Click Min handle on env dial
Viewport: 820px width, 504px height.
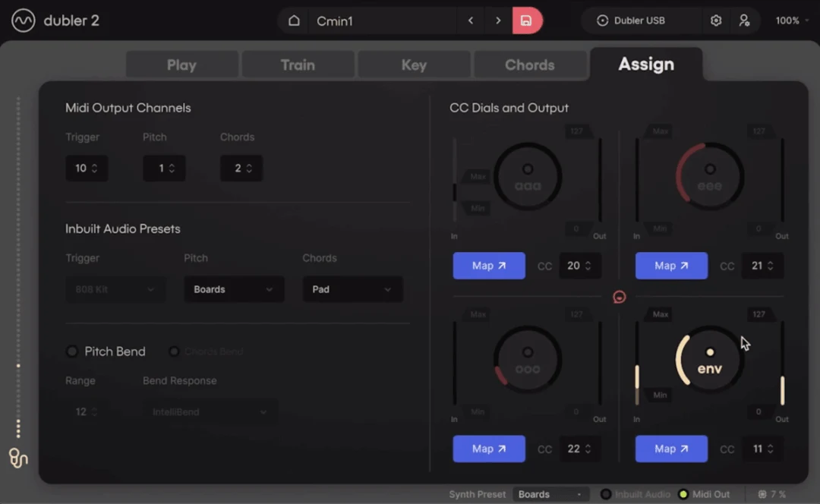pos(658,395)
